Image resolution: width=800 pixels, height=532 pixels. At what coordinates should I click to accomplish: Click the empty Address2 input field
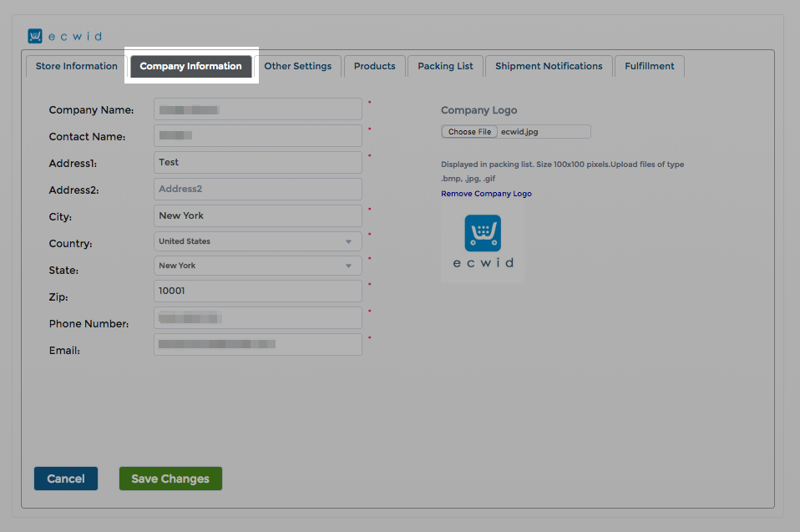[x=258, y=189]
